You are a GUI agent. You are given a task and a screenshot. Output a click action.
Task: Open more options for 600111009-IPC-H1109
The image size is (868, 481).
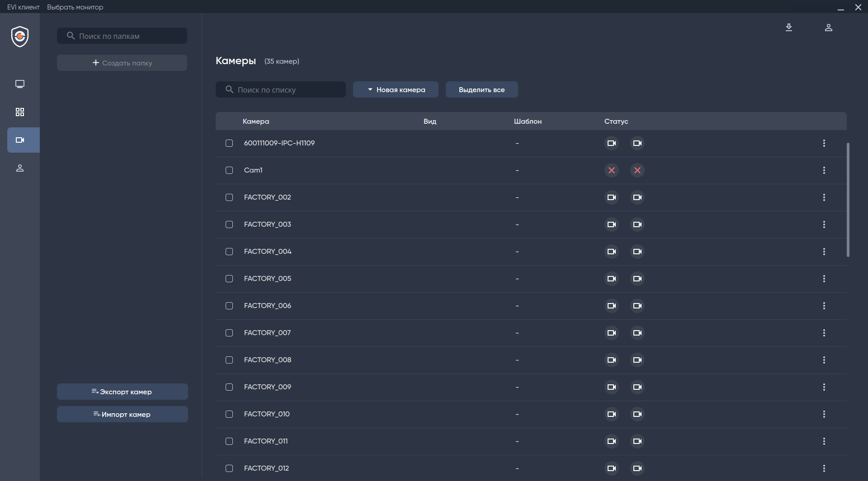point(824,143)
